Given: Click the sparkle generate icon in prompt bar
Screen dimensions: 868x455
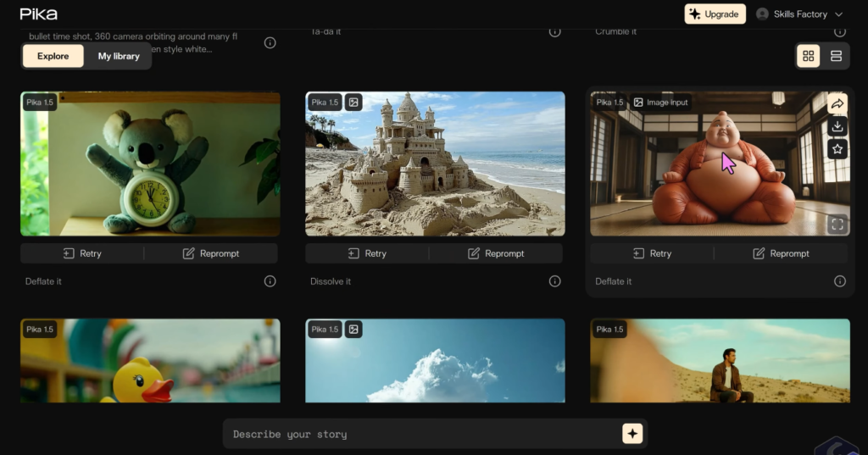Looking at the screenshot, I should [x=632, y=434].
